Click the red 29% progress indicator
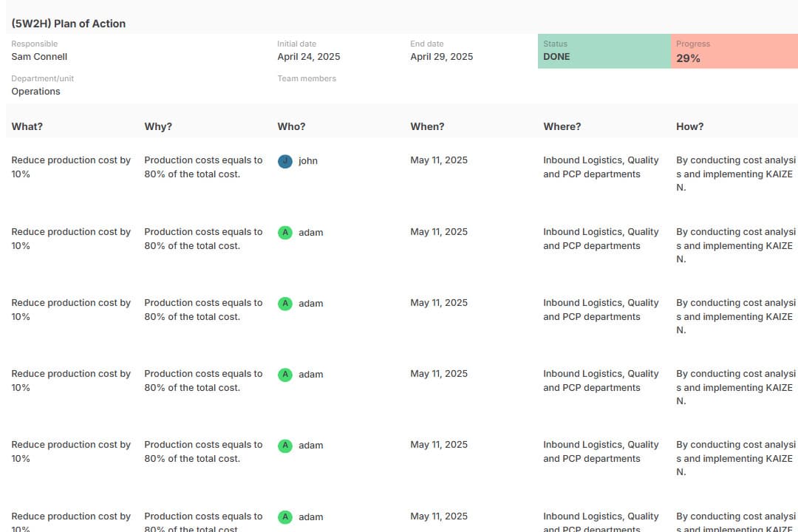 pyautogui.click(x=734, y=51)
